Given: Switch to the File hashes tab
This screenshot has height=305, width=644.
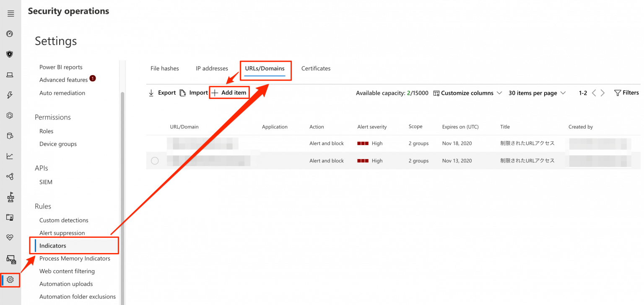Looking at the screenshot, I should (164, 68).
